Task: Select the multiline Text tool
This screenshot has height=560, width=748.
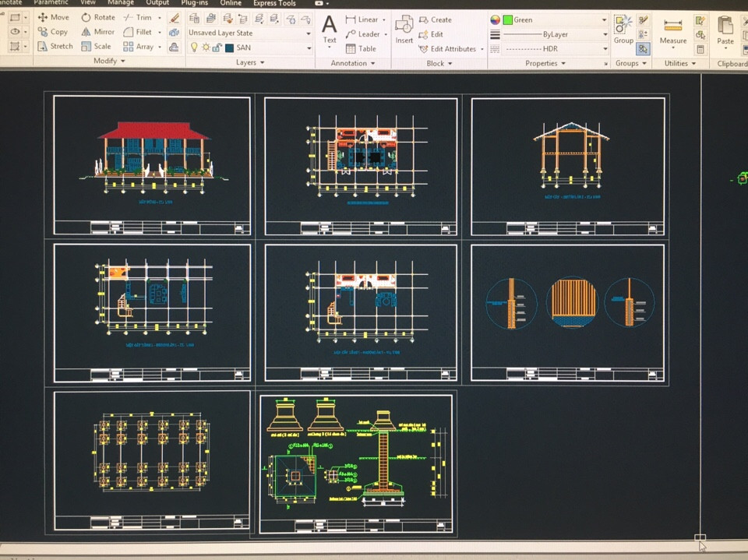Action: click(x=330, y=30)
